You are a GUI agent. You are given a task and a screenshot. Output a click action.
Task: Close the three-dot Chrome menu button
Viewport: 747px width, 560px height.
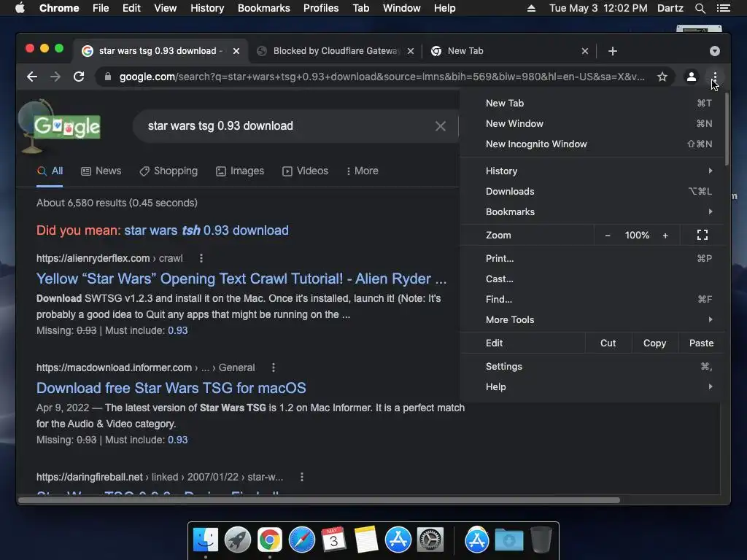pyautogui.click(x=715, y=77)
